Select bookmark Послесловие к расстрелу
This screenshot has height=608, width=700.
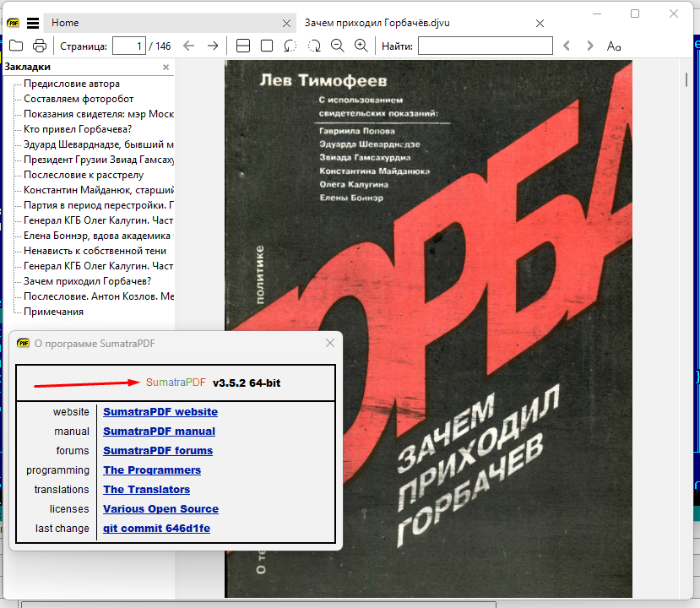84,175
